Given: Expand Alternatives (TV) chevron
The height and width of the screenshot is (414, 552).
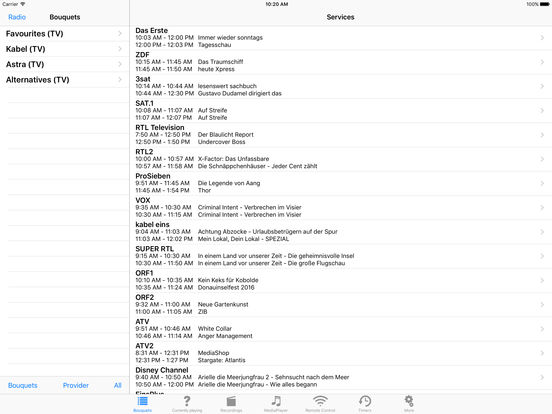Looking at the screenshot, I should [x=120, y=80].
